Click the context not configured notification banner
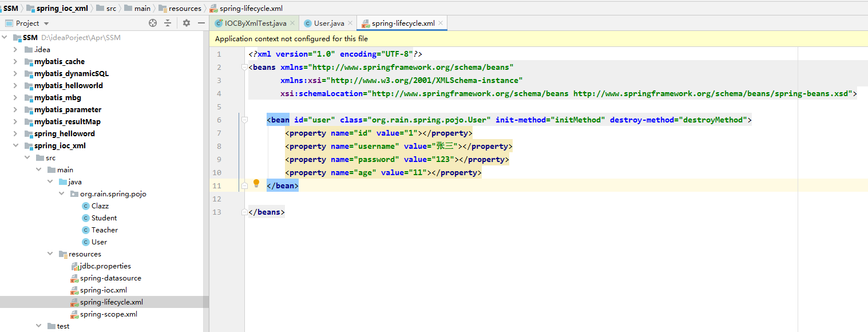The width and height of the screenshot is (868, 332). [538, 39]
